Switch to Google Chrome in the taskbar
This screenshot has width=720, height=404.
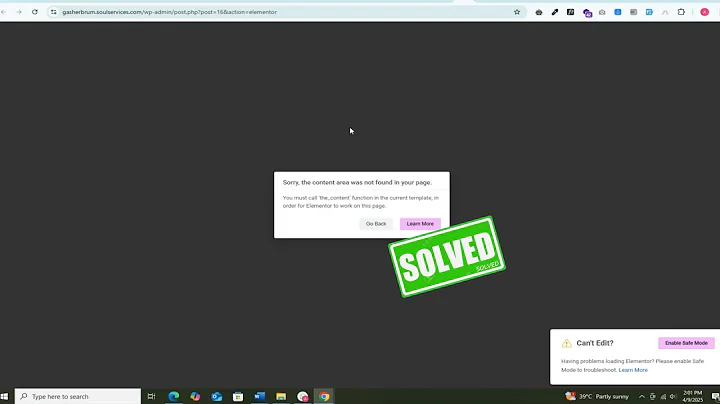(x=324, y=396)
